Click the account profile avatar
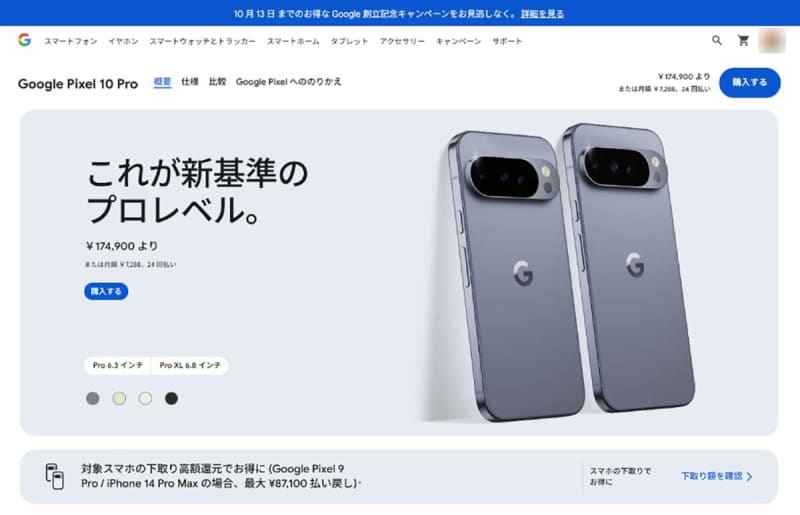 771,41
